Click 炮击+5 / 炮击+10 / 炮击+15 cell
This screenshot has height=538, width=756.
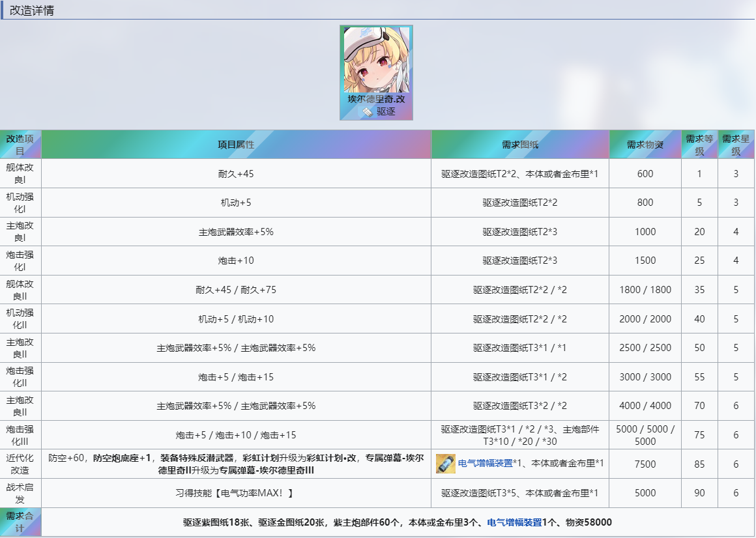point(236,435)
